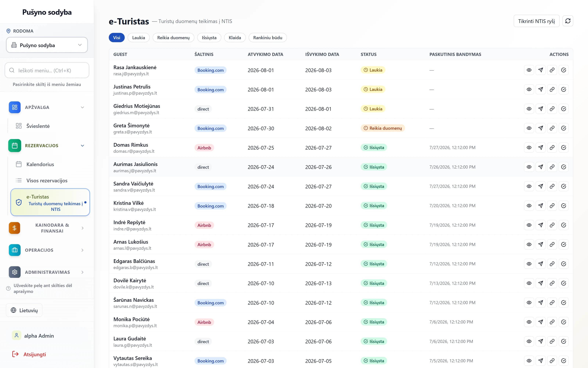Filter by Rankiniu būdu
Viewport: 588px width, 368px height.
[x=268, y=38]
